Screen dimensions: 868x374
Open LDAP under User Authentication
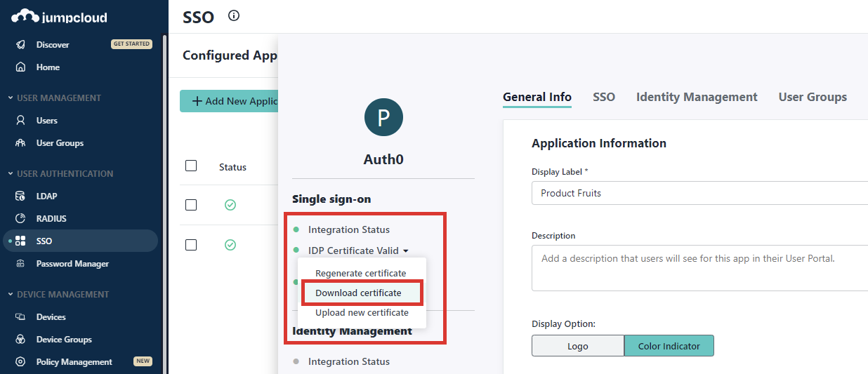coord(47,196)
